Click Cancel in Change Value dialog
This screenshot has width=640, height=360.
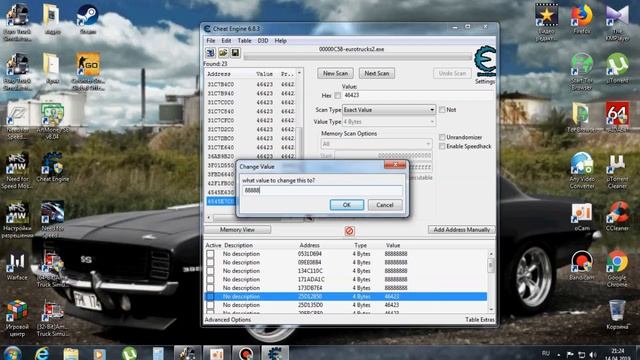click(385, 205)
